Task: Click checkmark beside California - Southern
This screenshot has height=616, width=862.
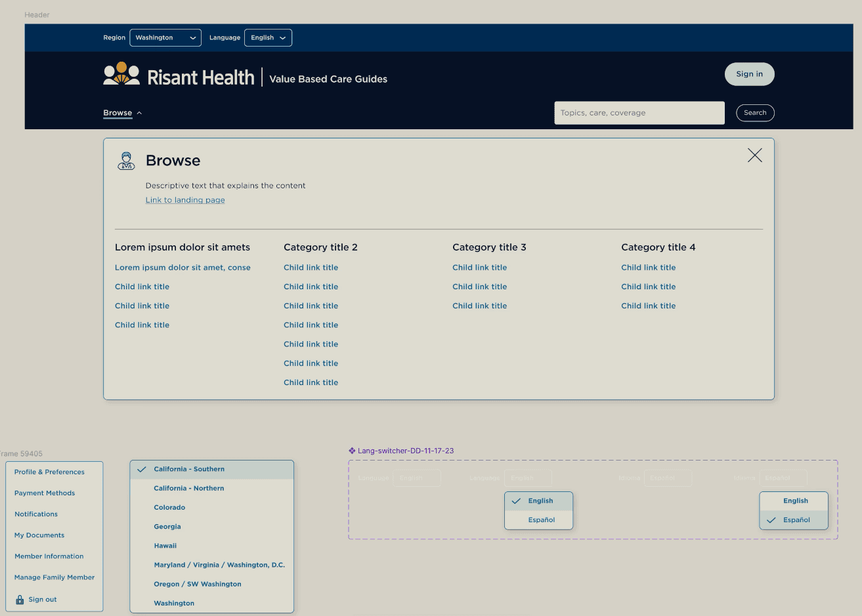Action: [x=141, y=469]
